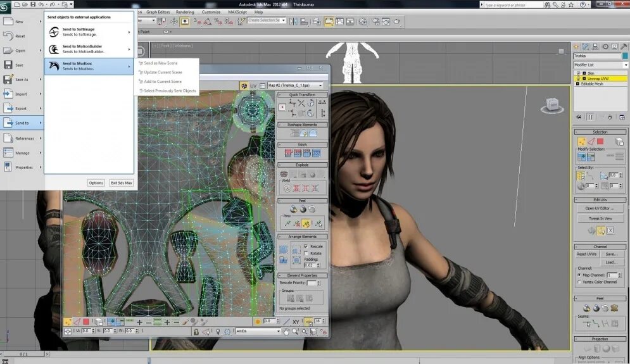Click checker pattern display icon in UV editor
630x364 pixels.
(x=244, y=85)
